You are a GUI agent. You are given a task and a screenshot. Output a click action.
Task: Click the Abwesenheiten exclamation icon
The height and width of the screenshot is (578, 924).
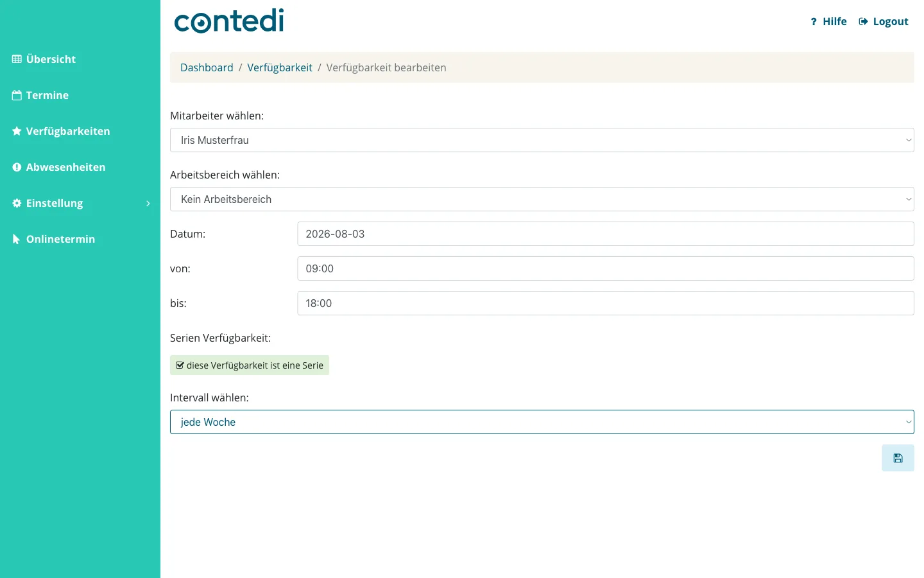(17, 167)
